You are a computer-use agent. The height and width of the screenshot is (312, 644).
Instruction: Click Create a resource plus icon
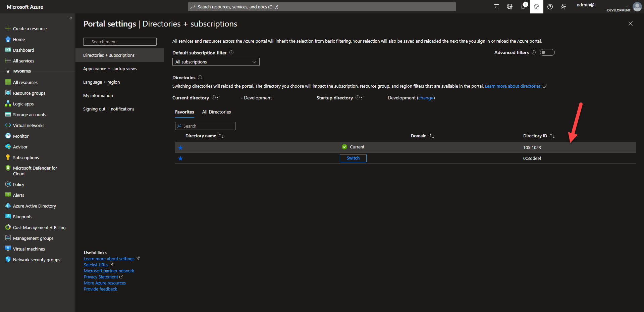point(8,29)
